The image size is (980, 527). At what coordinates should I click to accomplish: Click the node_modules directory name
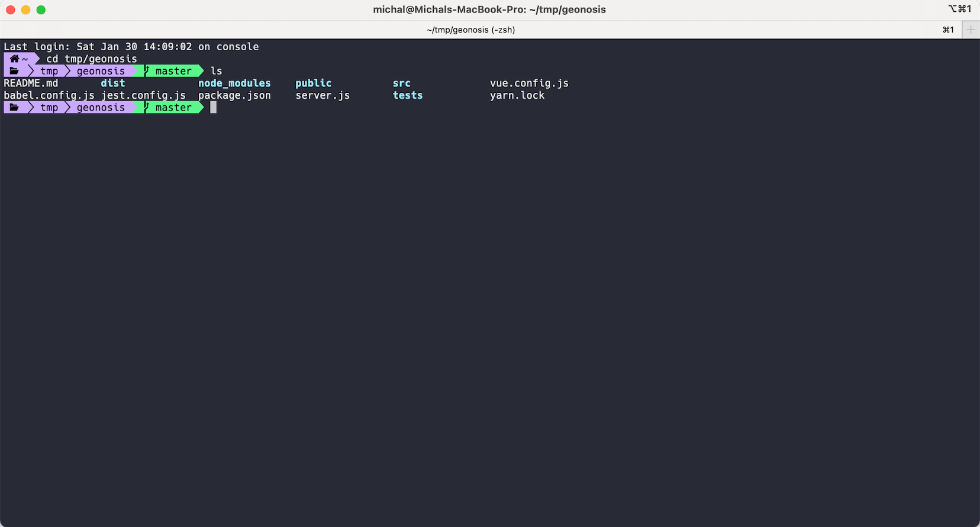pyautogui.click(x=234, y=83)
